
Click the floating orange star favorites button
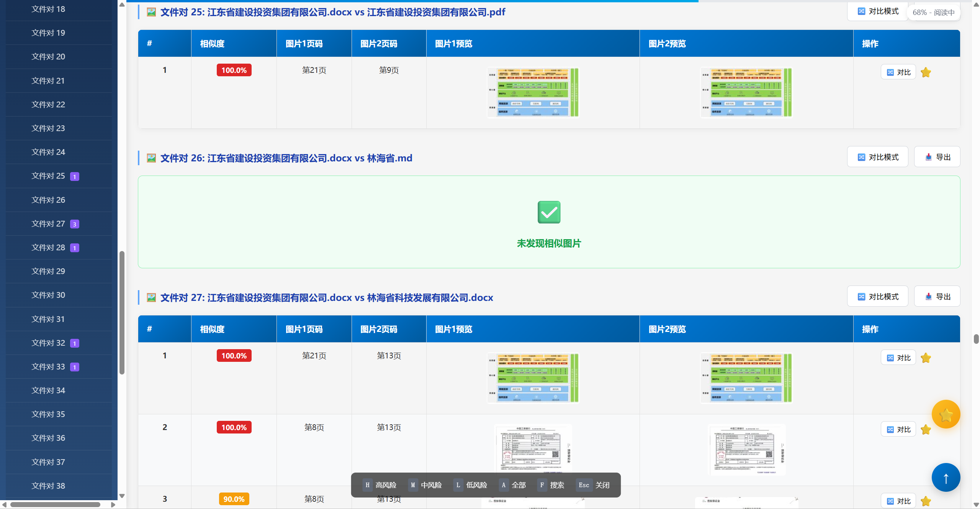(x=946, y=414)
